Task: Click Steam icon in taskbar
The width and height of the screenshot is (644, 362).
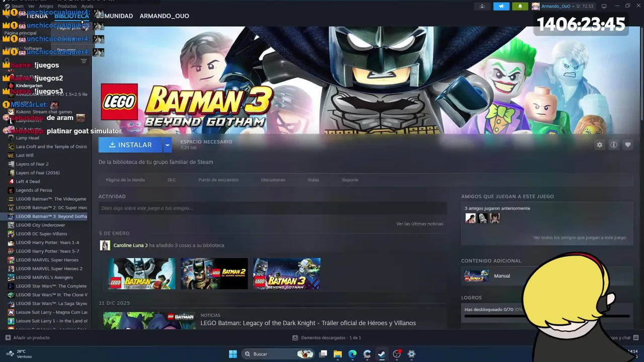Action: pos(381,354)
